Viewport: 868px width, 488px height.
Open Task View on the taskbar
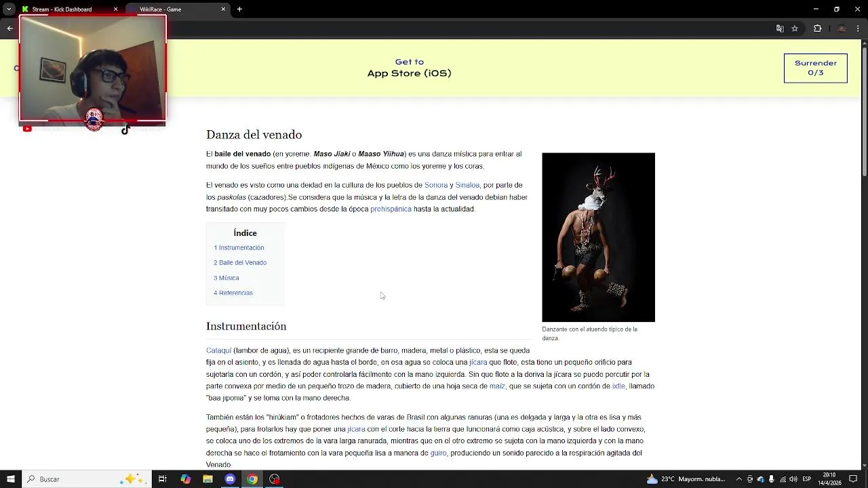(163, 479)
